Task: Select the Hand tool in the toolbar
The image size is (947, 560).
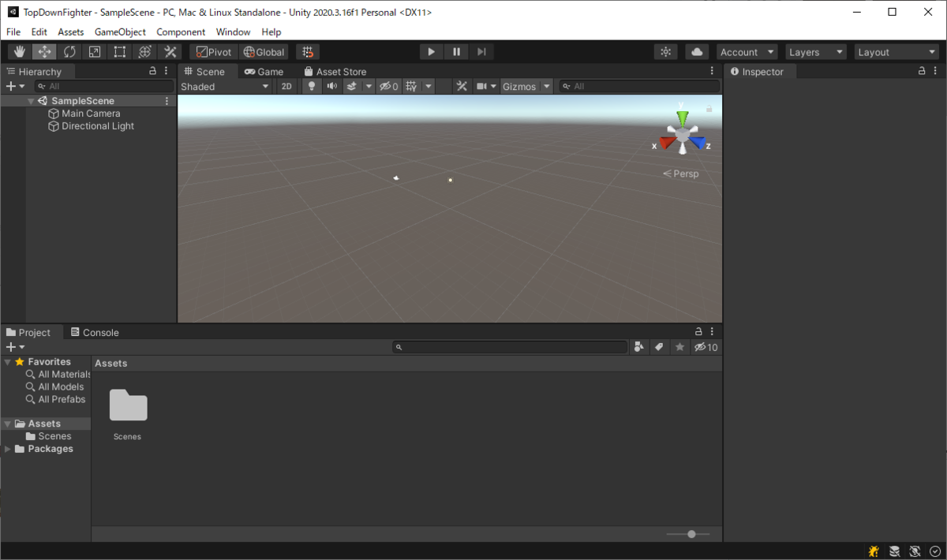Action: (x=20, y=52)
